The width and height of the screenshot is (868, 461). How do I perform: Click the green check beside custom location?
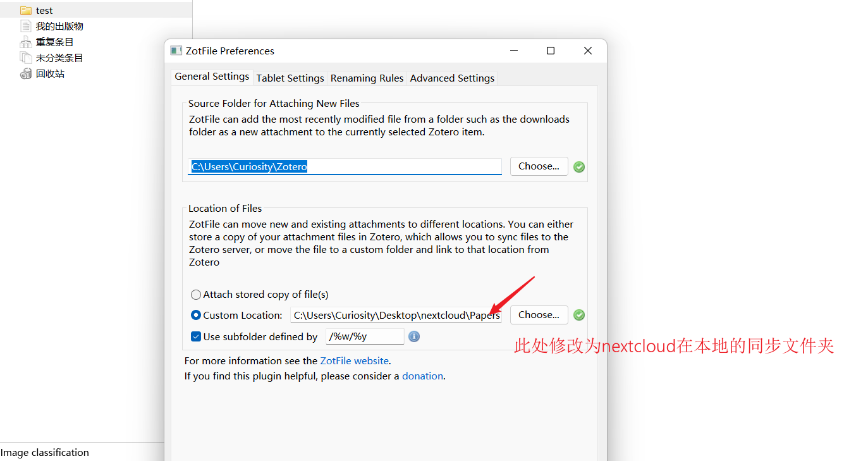pos(579,315)
